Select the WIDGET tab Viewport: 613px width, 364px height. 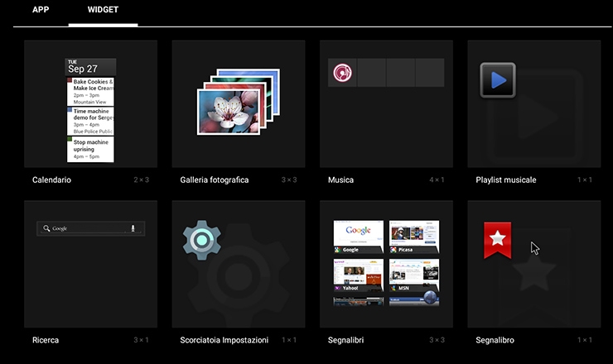click(104, 12)
